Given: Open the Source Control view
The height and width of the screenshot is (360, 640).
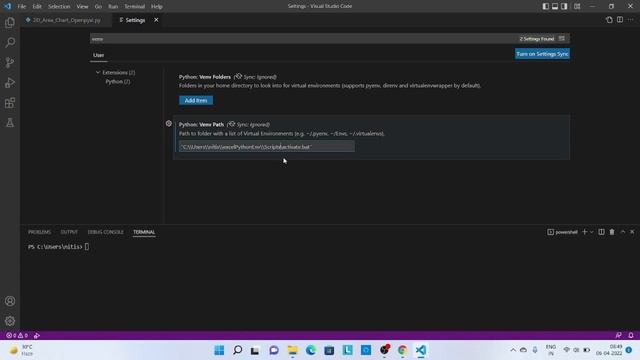Looking at the screenshot, I should tap(10, 62).
